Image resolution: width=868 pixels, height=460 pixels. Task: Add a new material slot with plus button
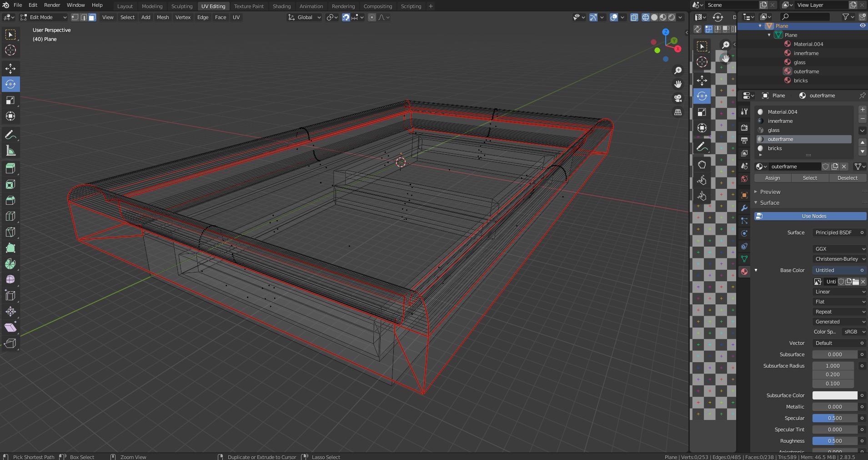pos(862,110)
